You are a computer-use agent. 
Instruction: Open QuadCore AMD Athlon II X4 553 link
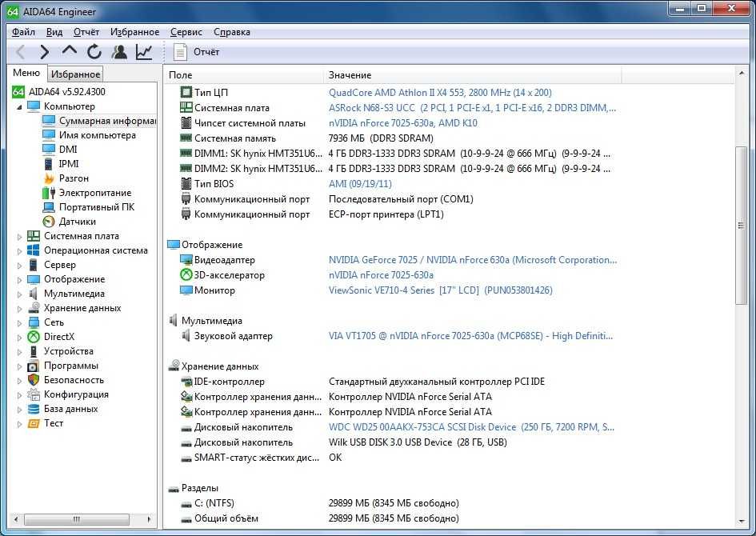(440, 93)
